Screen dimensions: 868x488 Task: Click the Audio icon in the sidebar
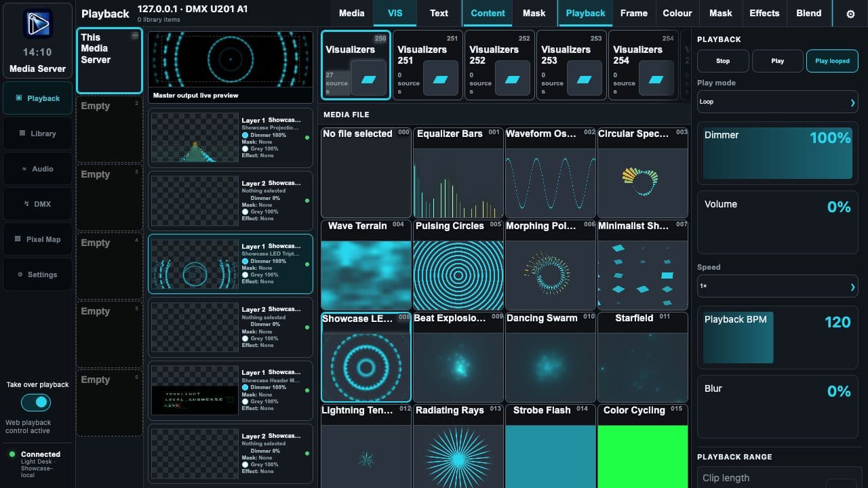click(24, 169)
